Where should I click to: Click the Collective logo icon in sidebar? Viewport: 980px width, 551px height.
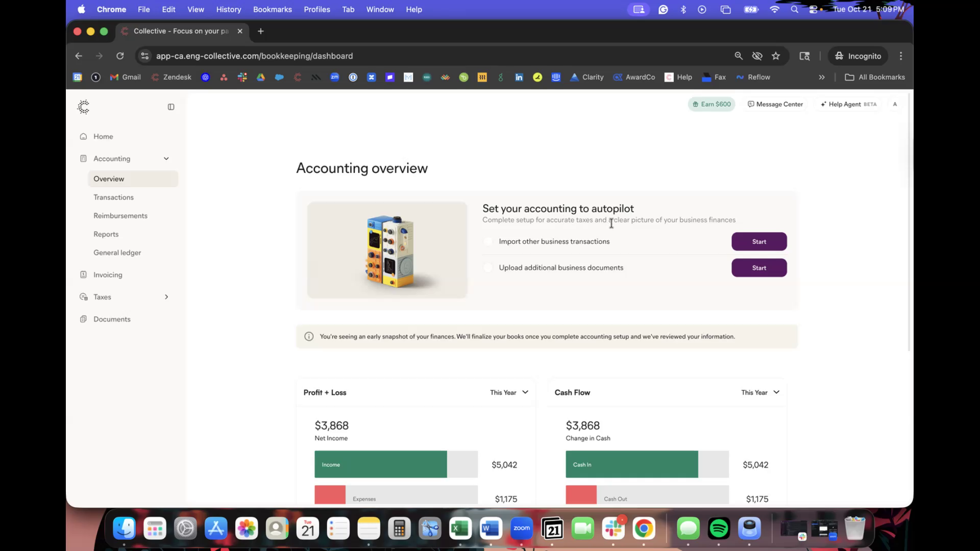point(83,107)
